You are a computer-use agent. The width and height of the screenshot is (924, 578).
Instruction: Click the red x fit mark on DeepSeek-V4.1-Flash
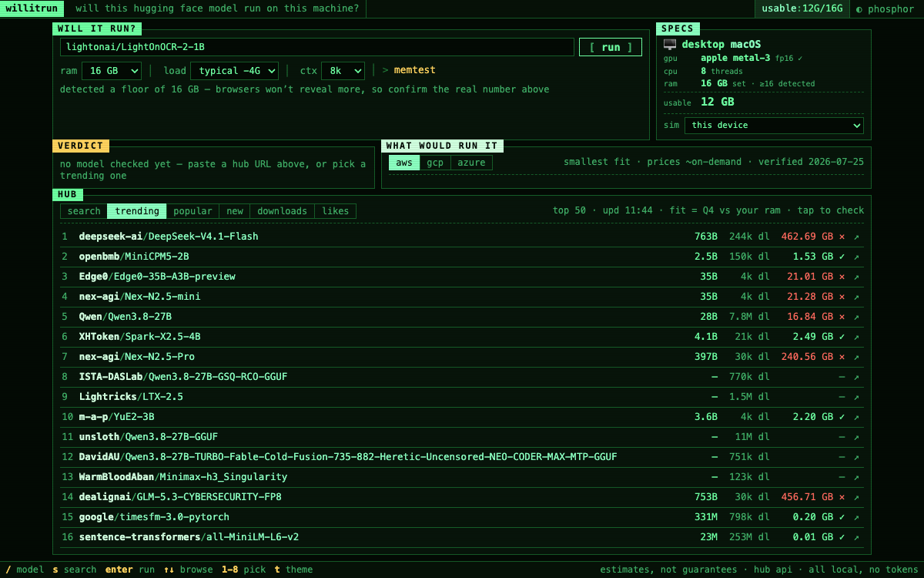click(x=842, y=237)
